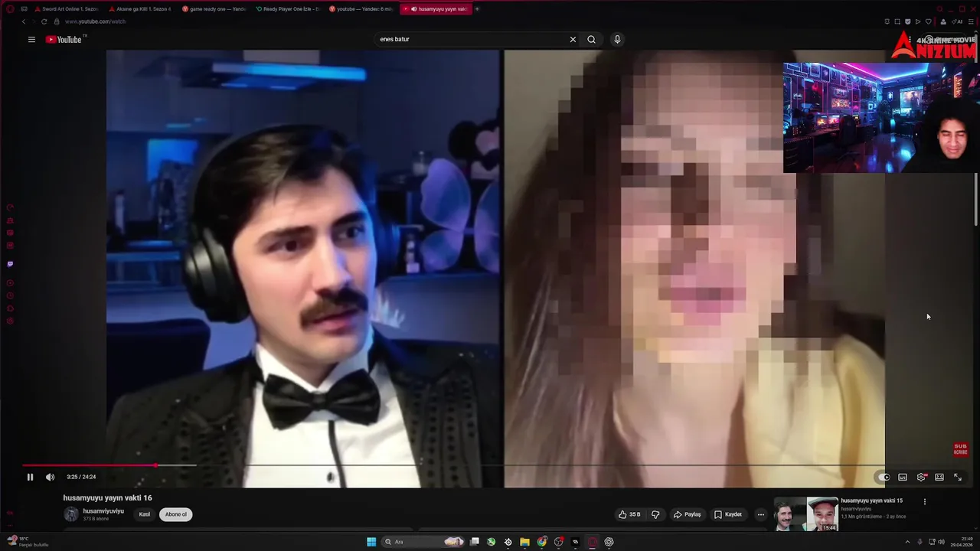Screen dimensions: 980x551
Task: Open the husamviyuviyu channel name link
Action: [x=103, y=510]
